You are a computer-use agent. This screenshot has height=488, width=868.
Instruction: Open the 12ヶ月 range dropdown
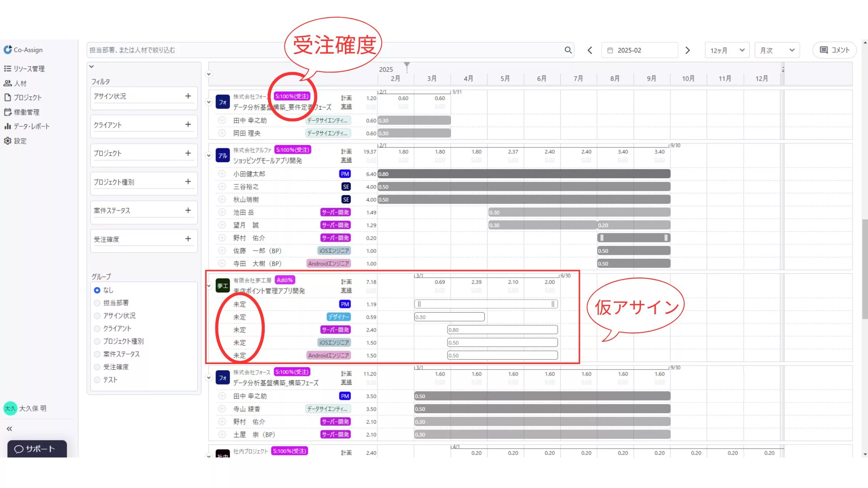coord(727,50)
